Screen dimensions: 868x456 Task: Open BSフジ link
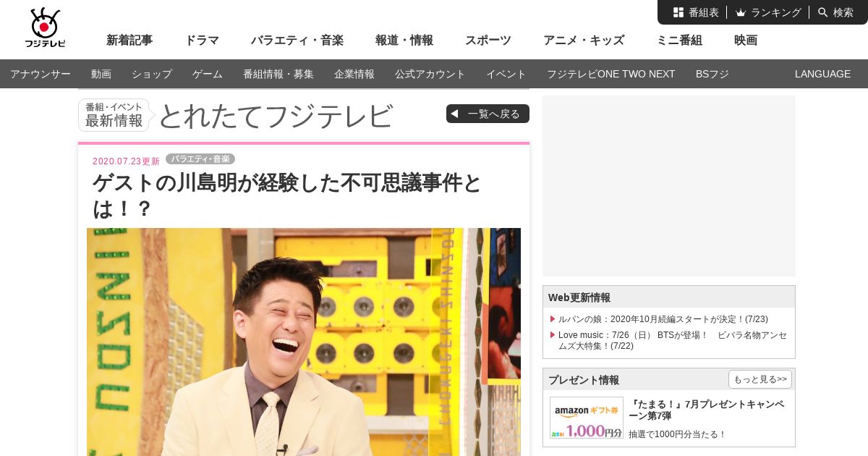tap(712, 74)
